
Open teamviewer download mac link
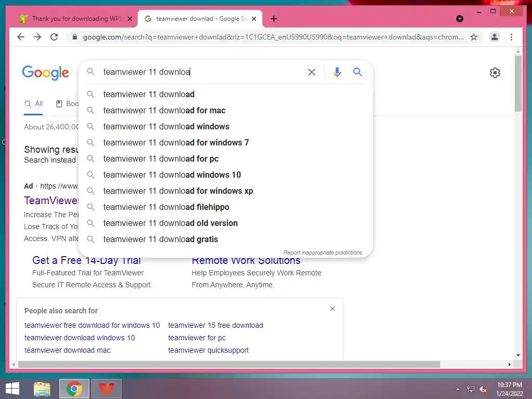coord(68,350)
